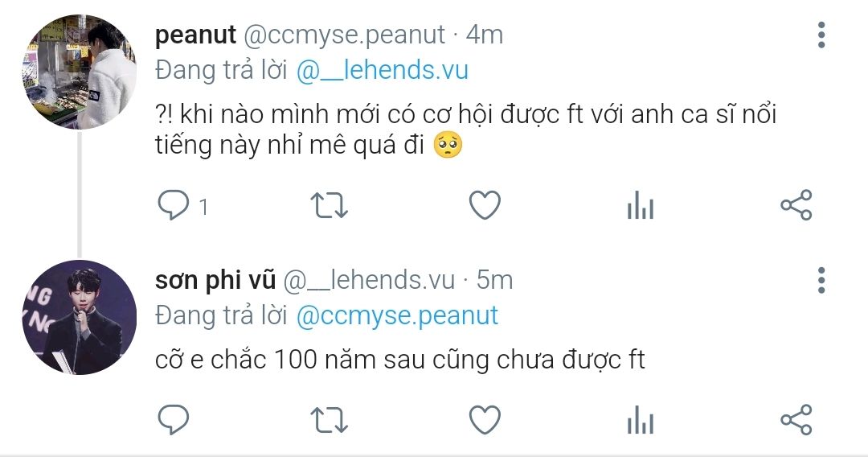The height and width of the screenshot is (457, 868).
Task: Share peanut's tweet
Action: pos(796,206)
